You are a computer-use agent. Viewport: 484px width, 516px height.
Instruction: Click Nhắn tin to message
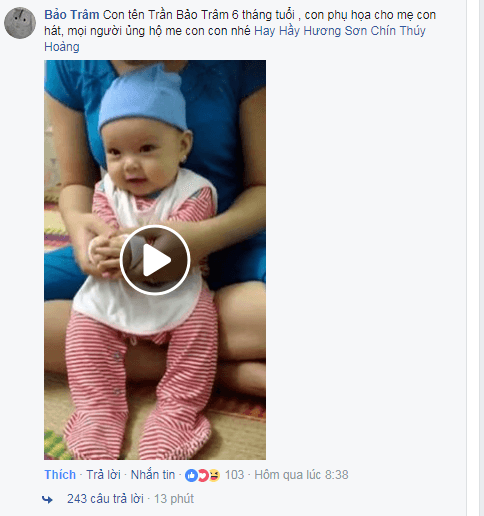153,474
